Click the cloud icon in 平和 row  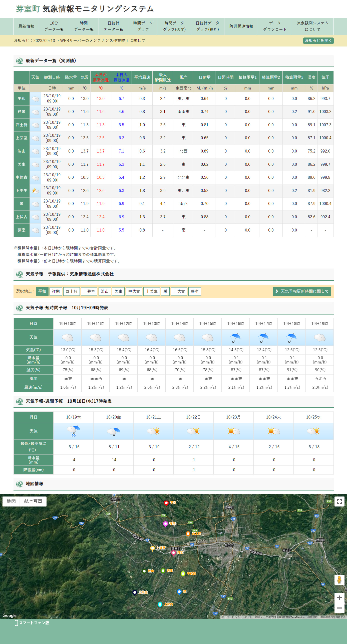(35, 99)
